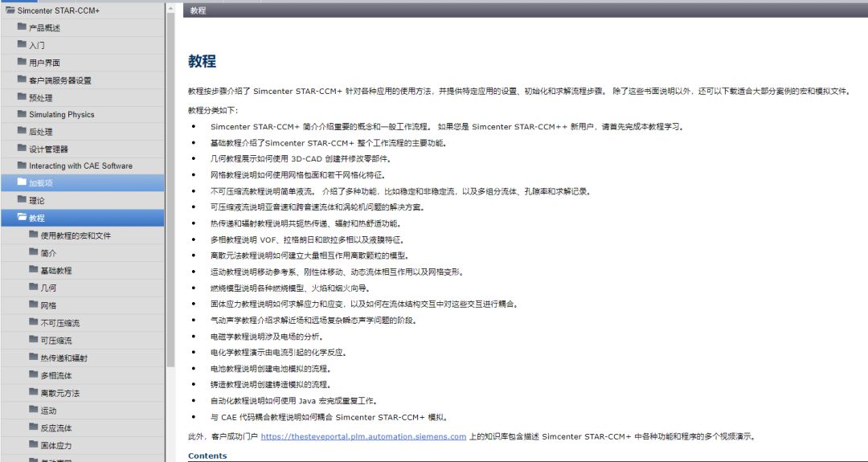Screen dimensions: 868x462
Task: Click the folder icon next to 用户界面
Action: point(23,62)
